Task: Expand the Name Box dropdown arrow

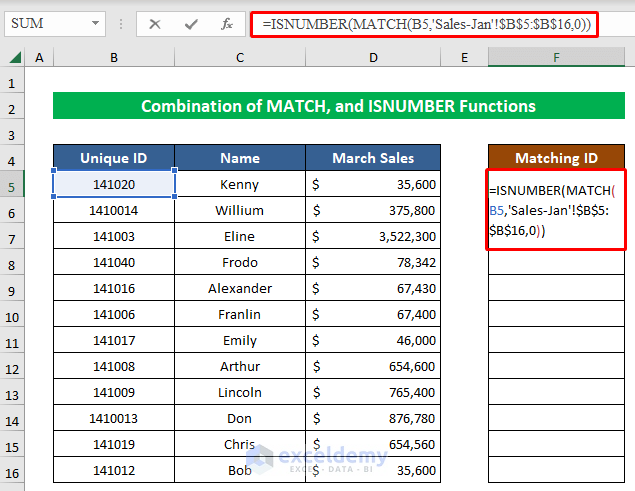Action: [93, 24]
